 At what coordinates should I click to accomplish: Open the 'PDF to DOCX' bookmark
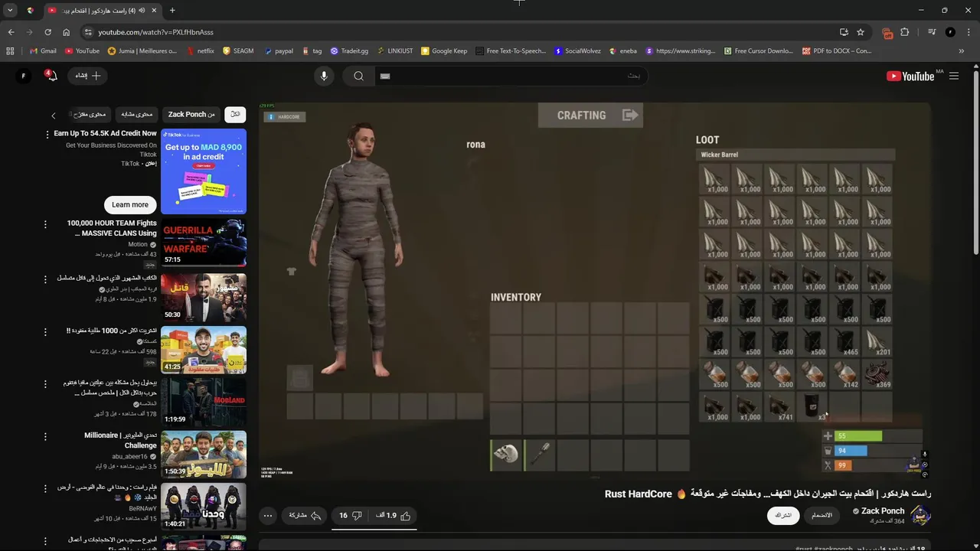tap(837, 51)
